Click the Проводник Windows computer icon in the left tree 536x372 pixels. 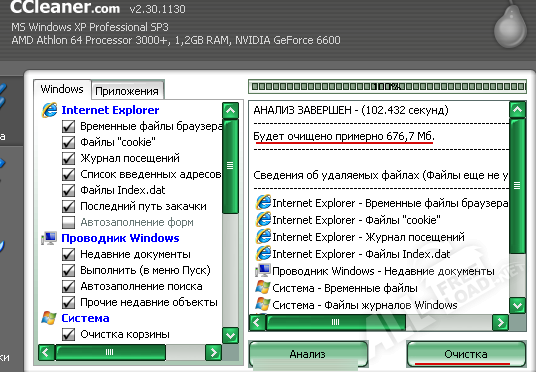pyautogui.click(x=49, y=238)
